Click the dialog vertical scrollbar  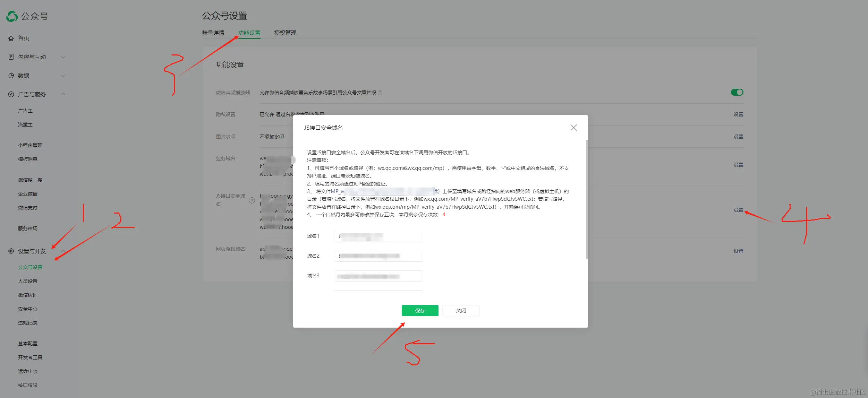pyautogui.click(x=586, y=199)
